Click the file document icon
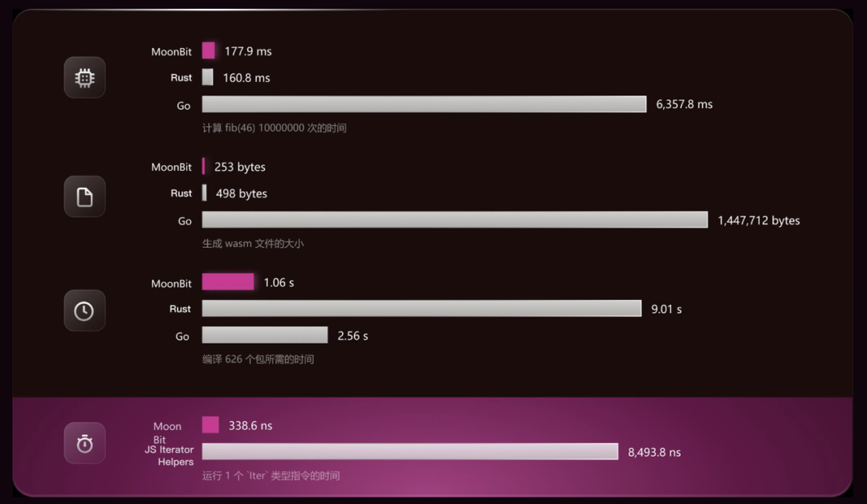Viewport: 867px width, 504px height. [84, 196]
